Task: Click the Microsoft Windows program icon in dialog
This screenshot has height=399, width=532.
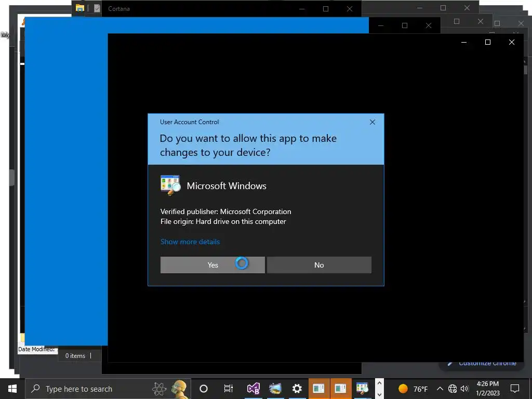Action: click(x=170, y=185)
